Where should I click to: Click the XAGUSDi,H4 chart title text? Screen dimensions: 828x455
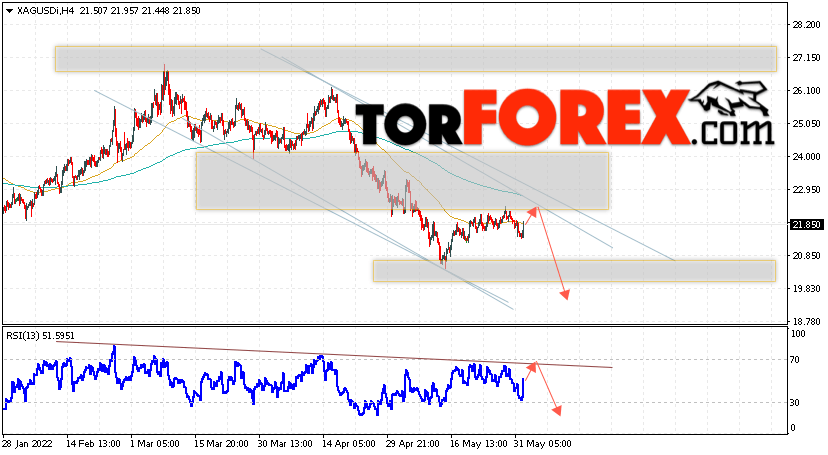tap(45, 11)
